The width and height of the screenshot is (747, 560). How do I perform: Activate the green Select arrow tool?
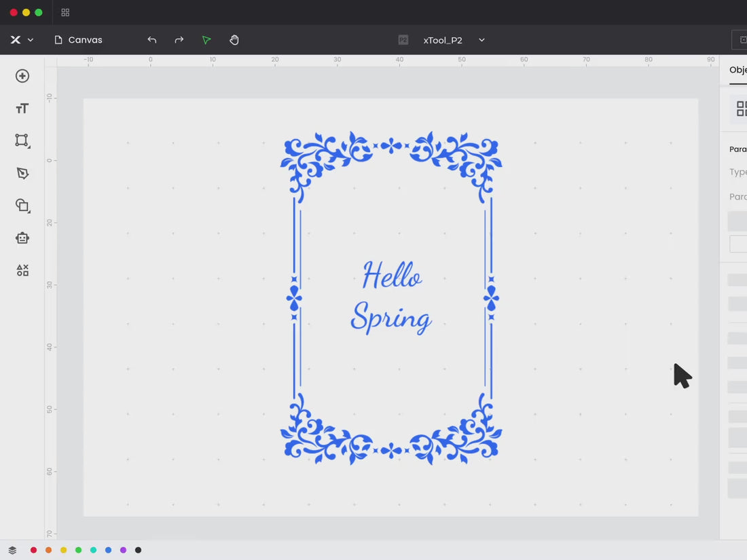[206, 40]
